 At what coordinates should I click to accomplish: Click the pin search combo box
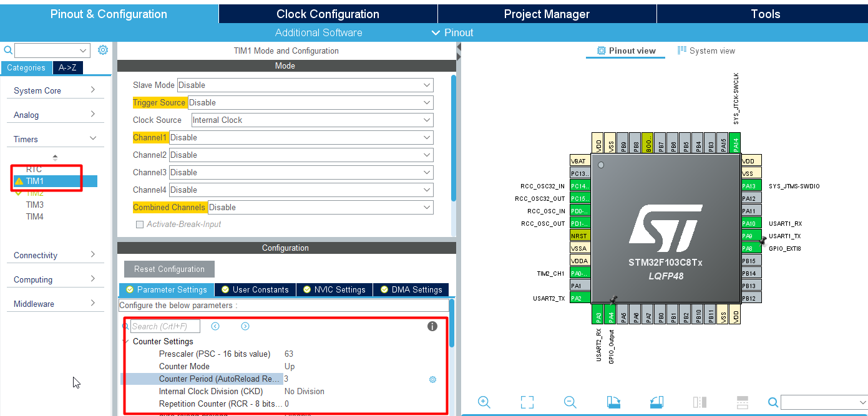[824, 402]
